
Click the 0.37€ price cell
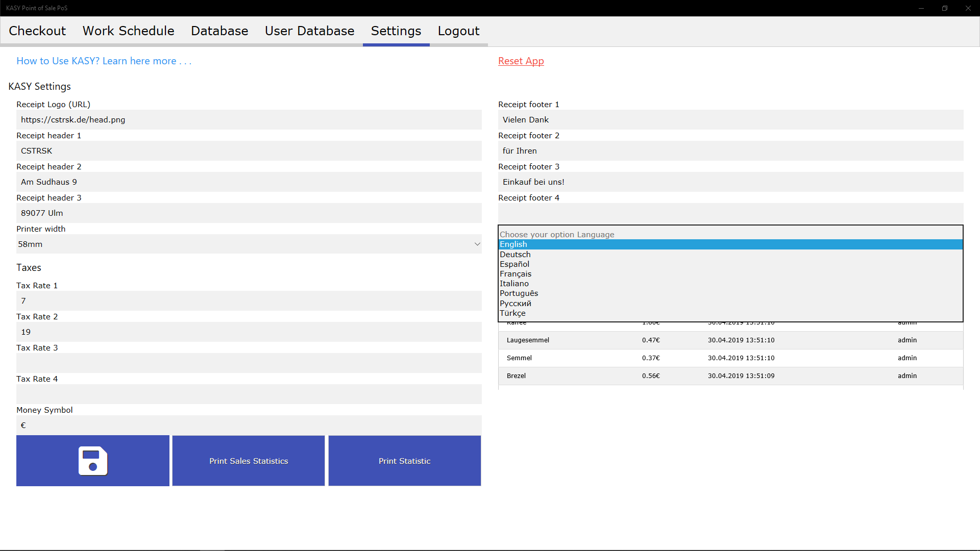[x=651, y=358]
